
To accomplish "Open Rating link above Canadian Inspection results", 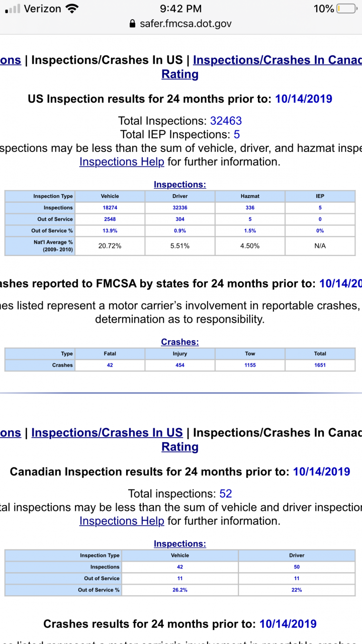I will pos(180,447).
